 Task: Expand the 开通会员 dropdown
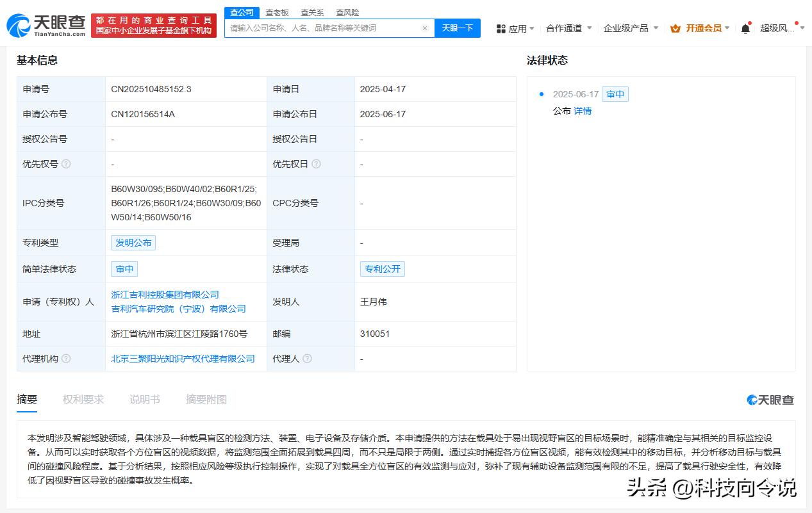coord(727,28)
